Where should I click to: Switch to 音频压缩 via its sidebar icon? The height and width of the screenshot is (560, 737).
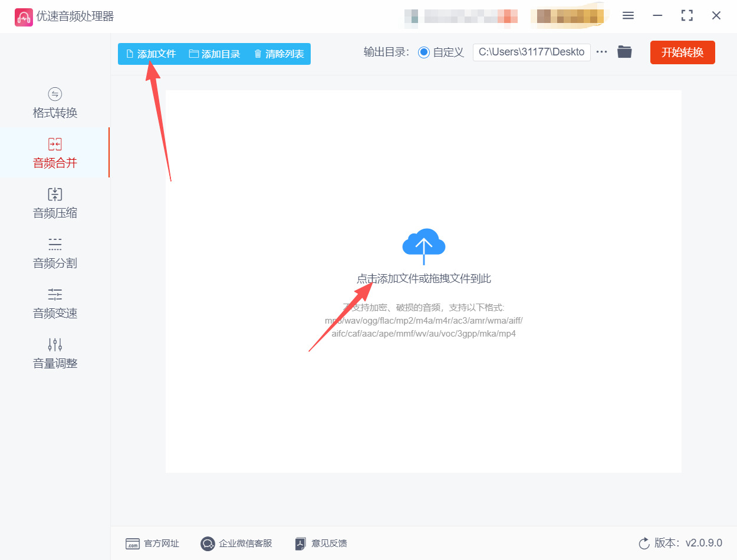54,194
